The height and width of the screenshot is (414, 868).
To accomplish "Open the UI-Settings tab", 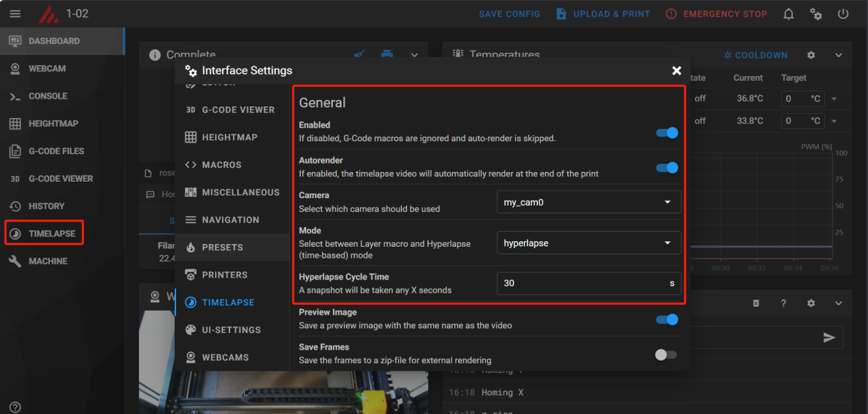I will (x=232, y=330).
